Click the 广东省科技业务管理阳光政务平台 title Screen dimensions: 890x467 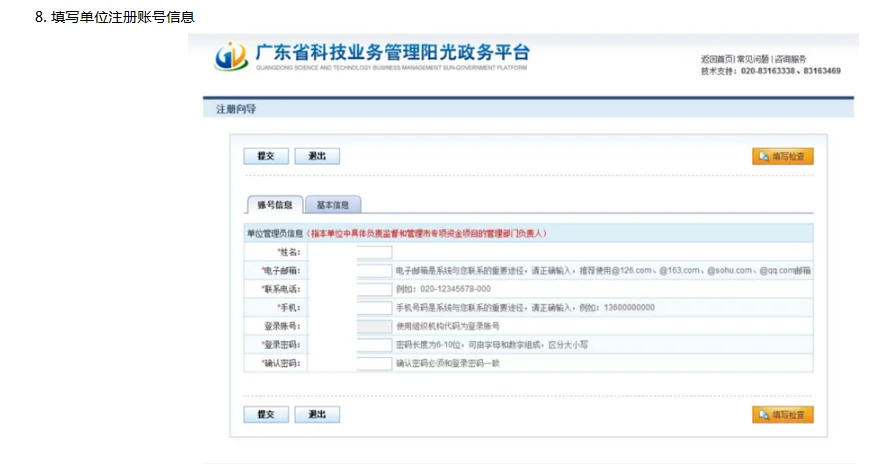point(392,52)
